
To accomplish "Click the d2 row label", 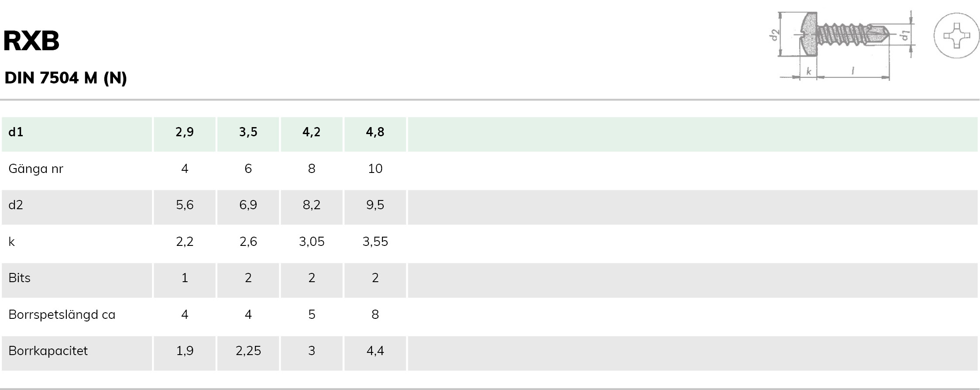I will point(16,205).
